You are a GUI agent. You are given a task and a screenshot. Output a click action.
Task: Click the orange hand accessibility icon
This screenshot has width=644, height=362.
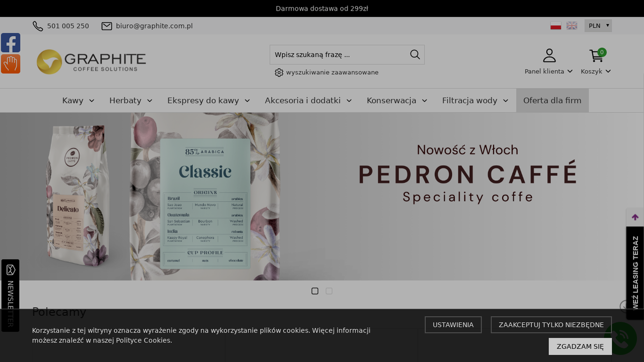tap(11, 64)
